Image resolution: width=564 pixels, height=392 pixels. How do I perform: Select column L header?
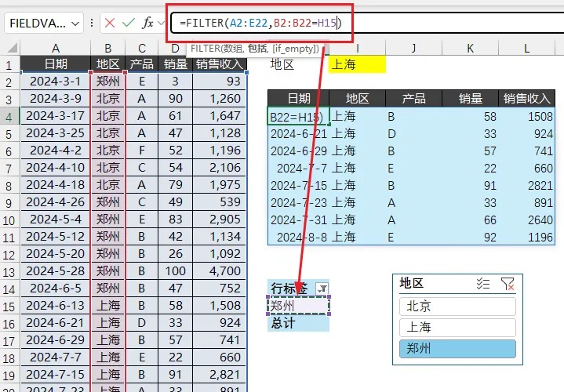click(x=526, y=48)
